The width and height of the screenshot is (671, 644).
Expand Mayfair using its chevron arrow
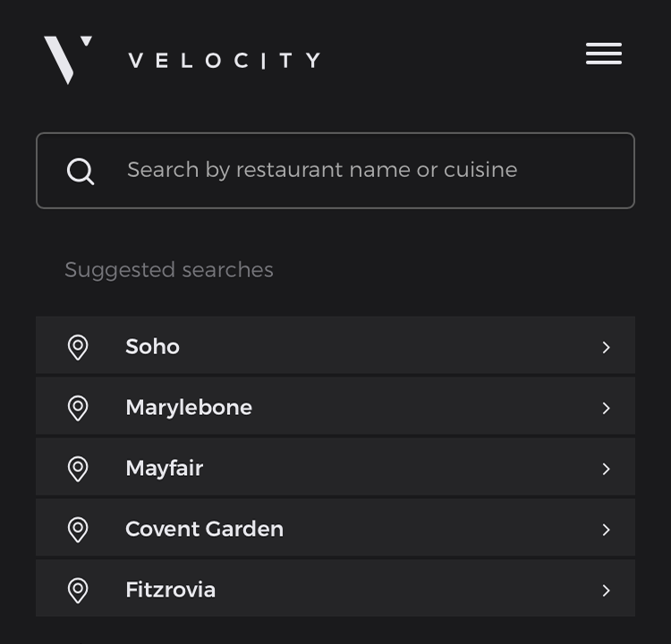(x=606, y=469)
